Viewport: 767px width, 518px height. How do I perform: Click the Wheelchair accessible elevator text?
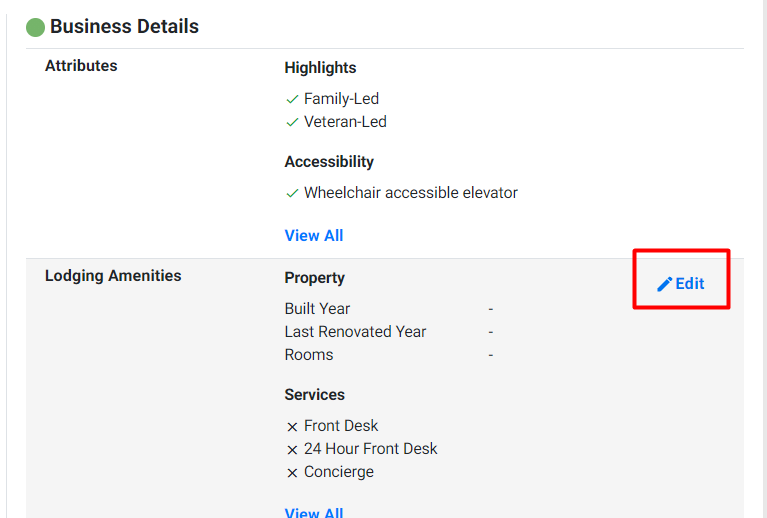(x=410, y=193)
